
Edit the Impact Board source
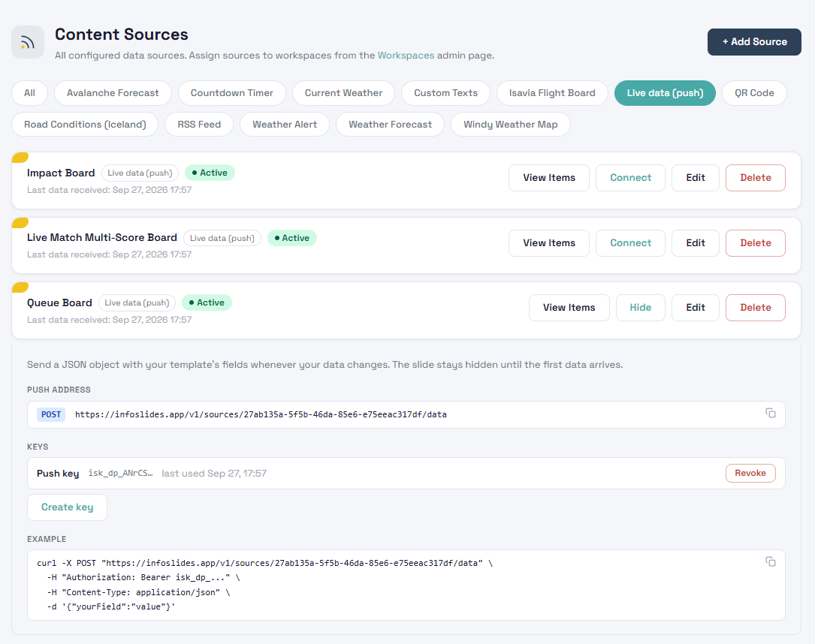click(x=696, y=178)
